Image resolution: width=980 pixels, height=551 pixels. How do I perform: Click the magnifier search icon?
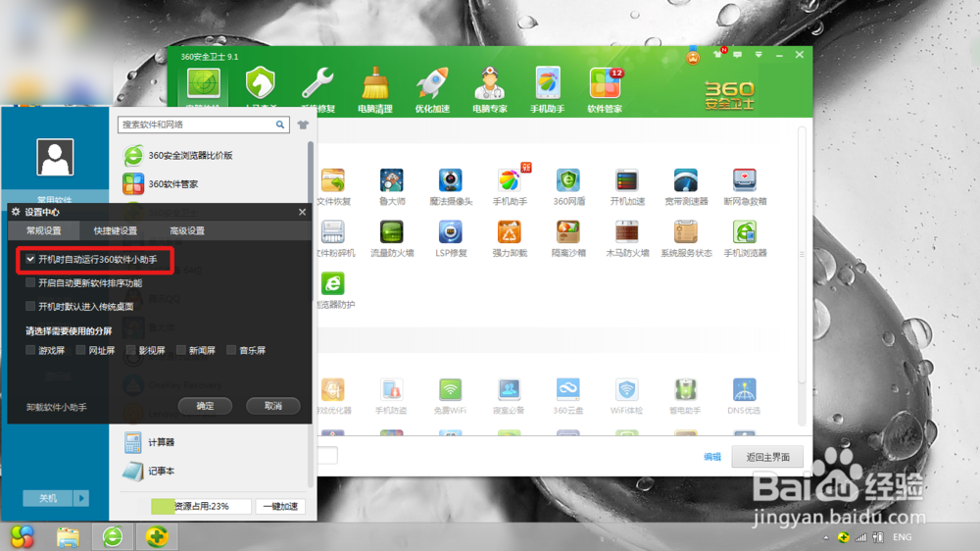(280, 125)
